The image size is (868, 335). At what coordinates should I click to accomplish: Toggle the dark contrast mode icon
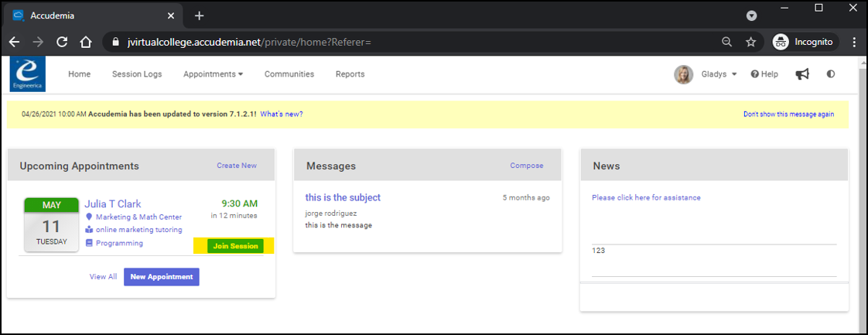pyautogui.click(x=830, y=74)
